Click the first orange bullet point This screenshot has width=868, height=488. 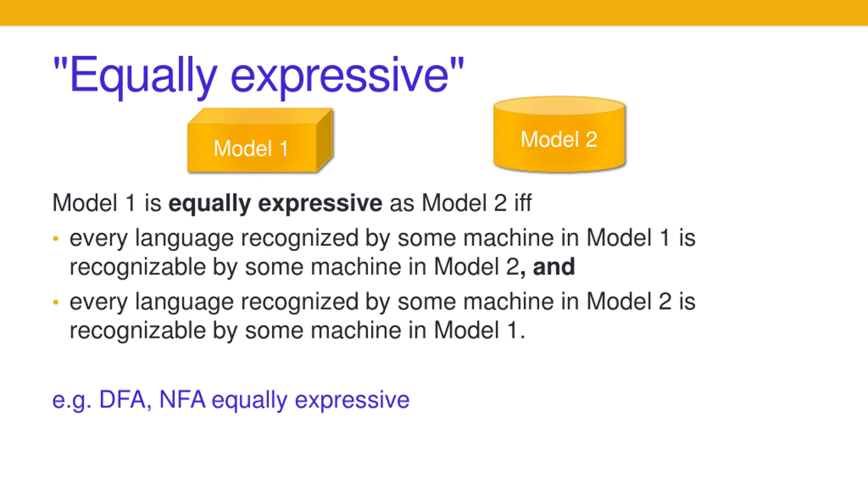coord(56,239)
